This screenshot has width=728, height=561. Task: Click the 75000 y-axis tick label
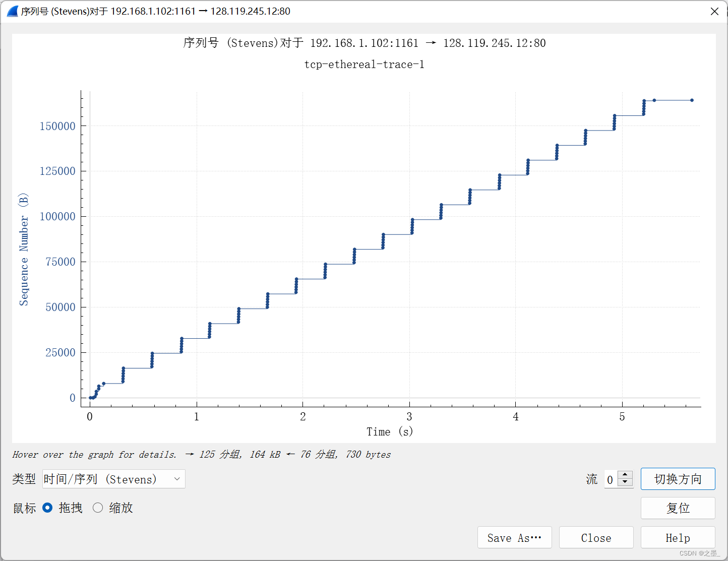(x=60, y=262)
